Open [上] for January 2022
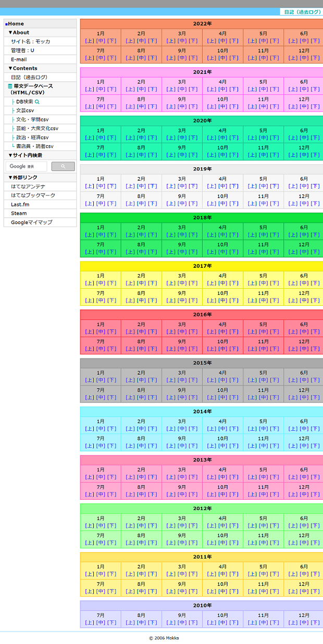This screenshot has height=644, width=323. 89,41
